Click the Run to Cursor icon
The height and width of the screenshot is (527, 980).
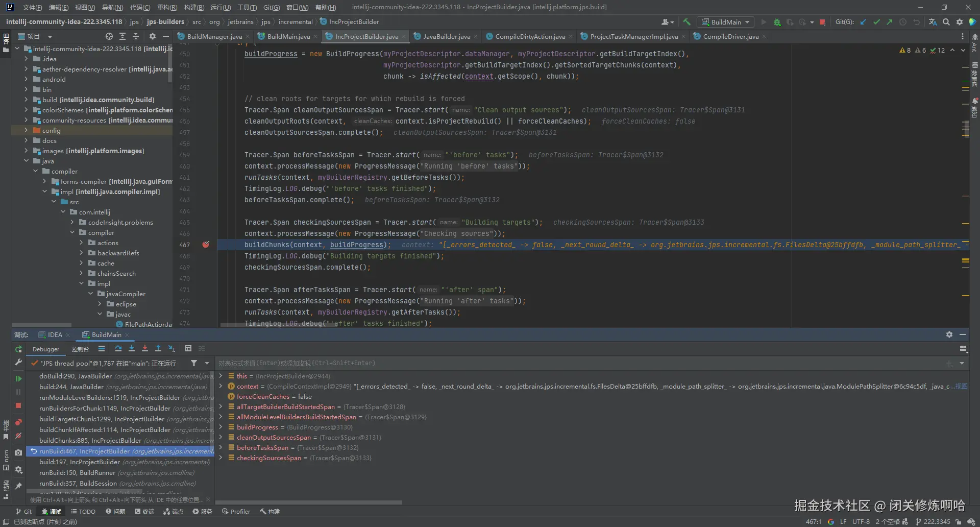(x=172, y=348)
